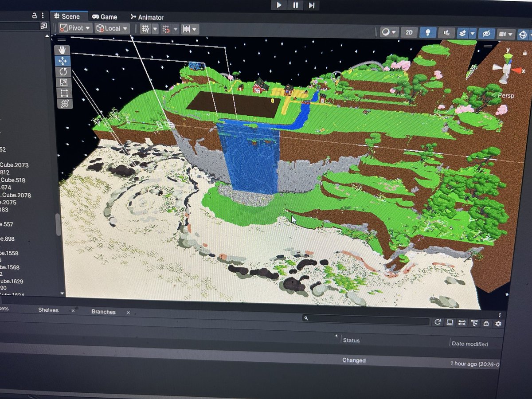Viewport: 532px width, 399px height.
Task: Select the Rect Transform tool
Action: (63, 93)
